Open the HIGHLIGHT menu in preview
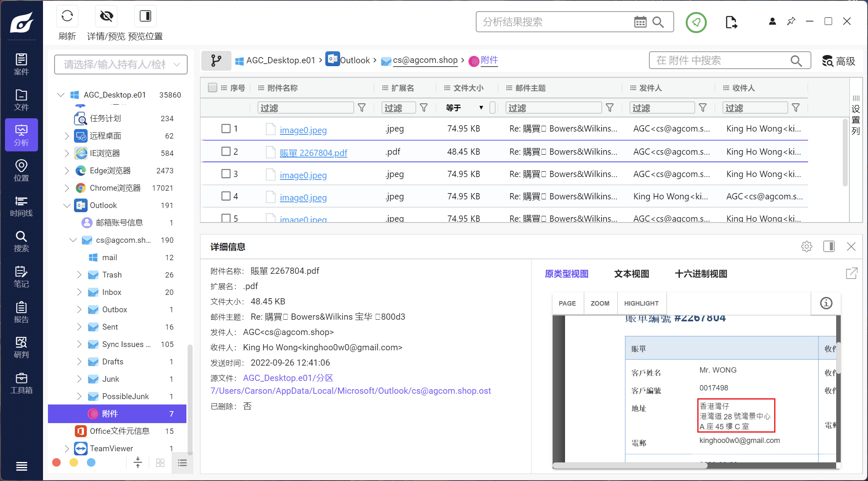Image resolution: width=868 pixels, height=481 pixels. coord(641,303)
